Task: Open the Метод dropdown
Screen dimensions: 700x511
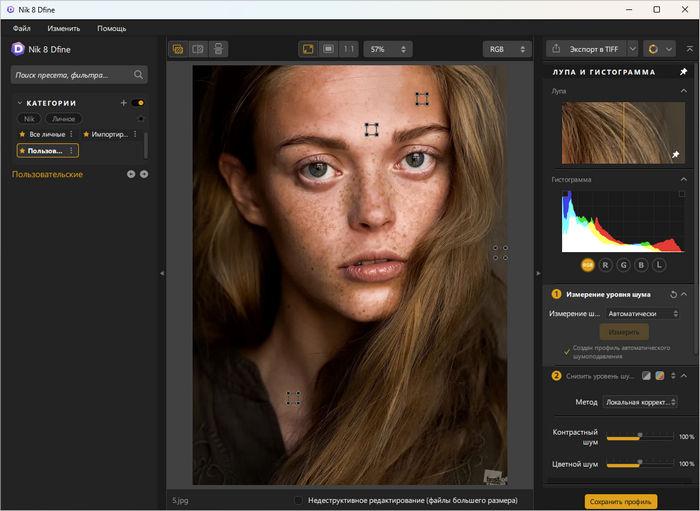Action: [x=640, y=402]
